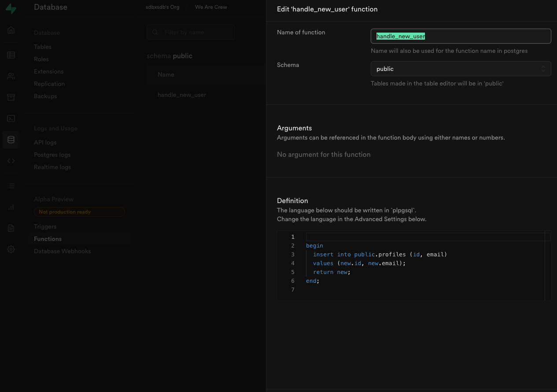
Task: Open the SQL editor terminal icon
Action: pos(11,118)
